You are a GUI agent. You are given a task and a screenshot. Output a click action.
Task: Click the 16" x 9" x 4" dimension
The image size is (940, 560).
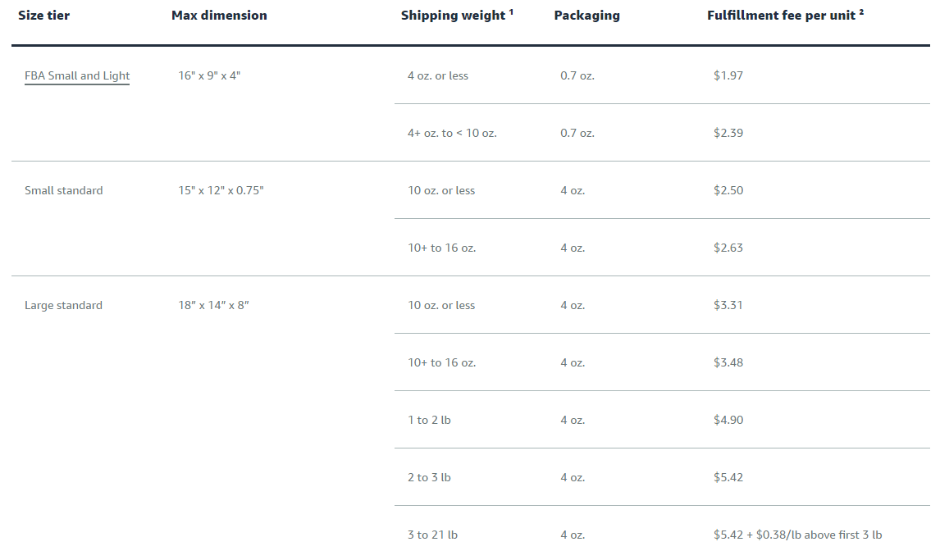pyautogui.click(x=209, y=75)
